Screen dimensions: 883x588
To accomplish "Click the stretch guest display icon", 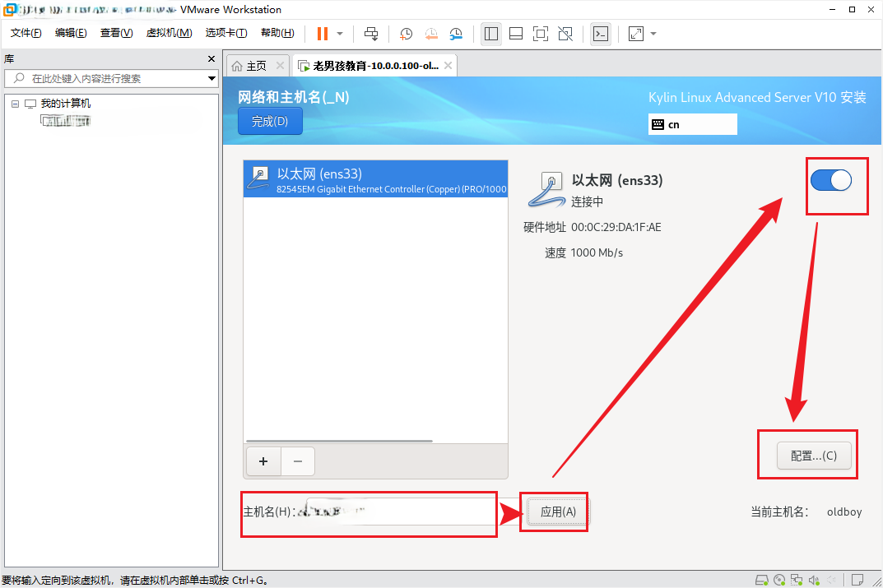I will tap(636, 34).
